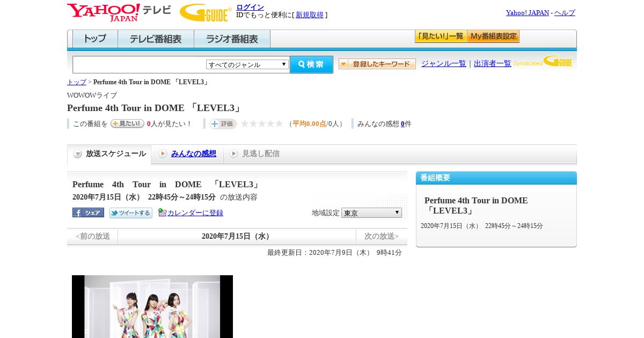Click the Syndicated G-GUIDE logo
Screen dimensions: 644x338
point(543,61)
